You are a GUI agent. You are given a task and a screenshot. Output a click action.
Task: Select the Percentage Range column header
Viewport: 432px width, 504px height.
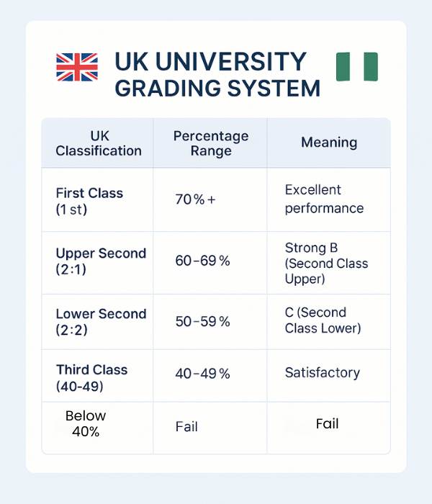point(211,143)
